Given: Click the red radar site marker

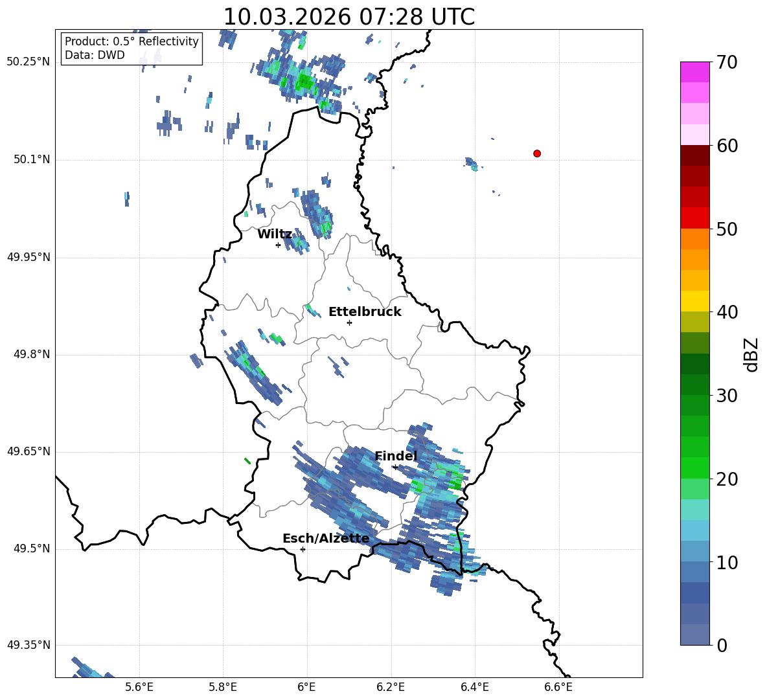Looking at the screenshot, I should 537,153.
